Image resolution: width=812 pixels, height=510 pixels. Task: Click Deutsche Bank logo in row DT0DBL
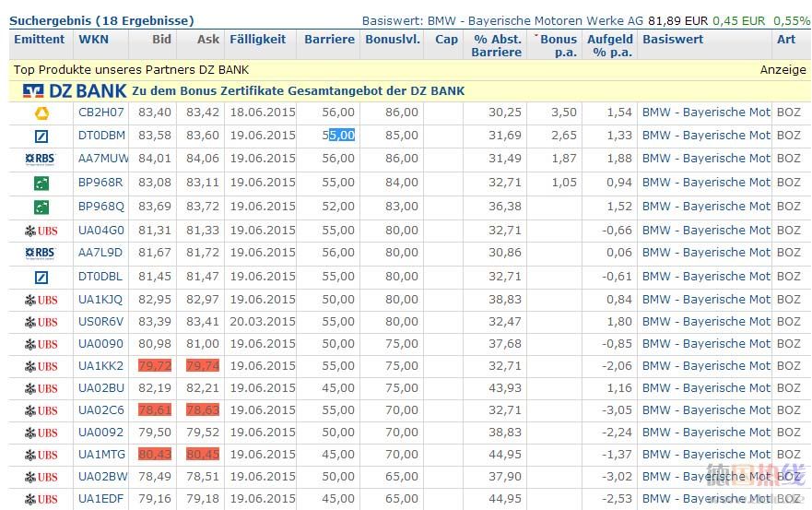click(x=41, y=277)
